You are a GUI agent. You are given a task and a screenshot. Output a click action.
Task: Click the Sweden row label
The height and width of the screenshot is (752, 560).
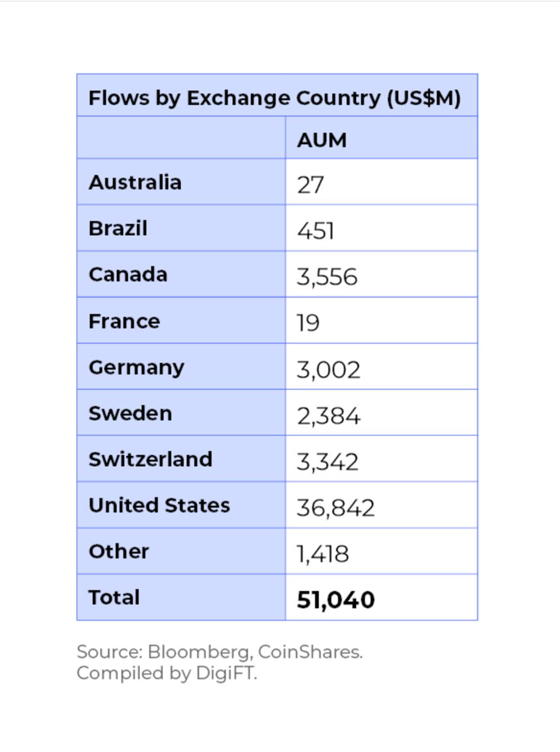pyautogui.click(x=130, y=413)
